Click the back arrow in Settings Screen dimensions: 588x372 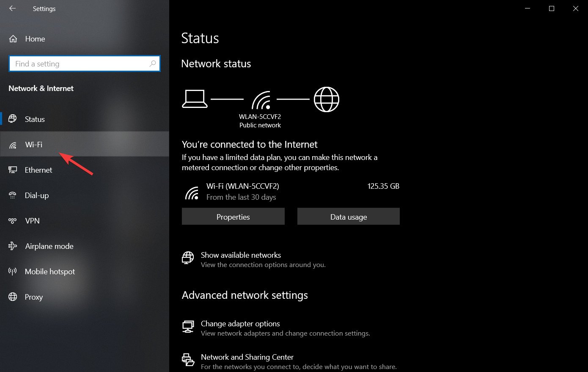tap(12, 8)
